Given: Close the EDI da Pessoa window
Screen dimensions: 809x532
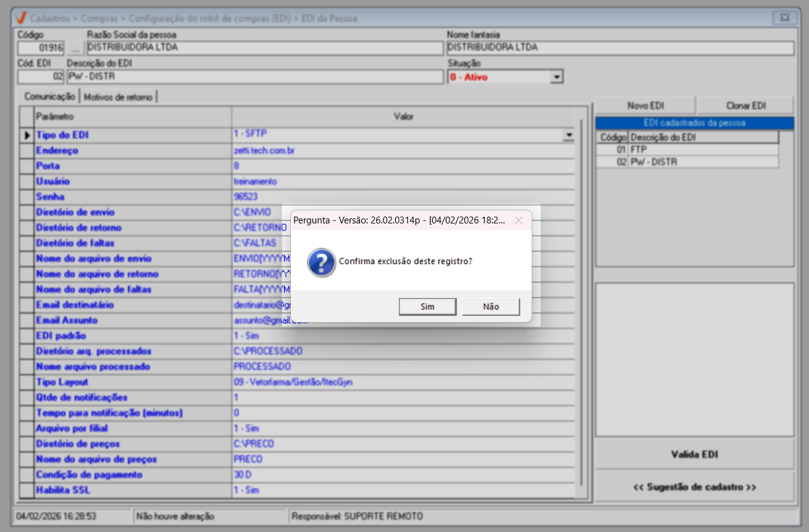Looking at the screenshot, I should pyautogui.click(x=785, y=19).
